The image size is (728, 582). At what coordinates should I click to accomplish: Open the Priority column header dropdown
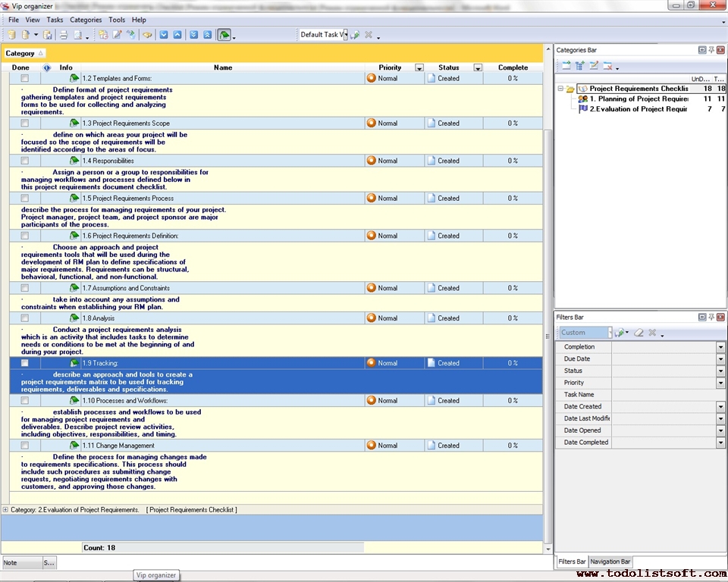pos(419,68)
